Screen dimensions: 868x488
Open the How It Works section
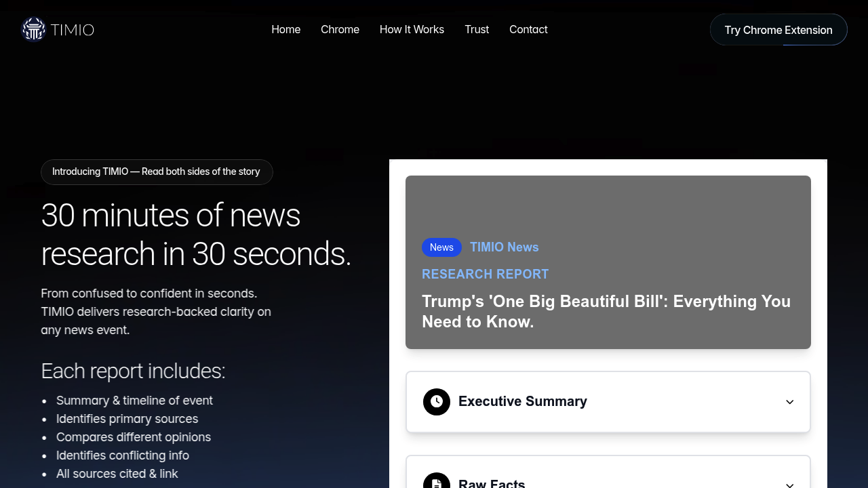click(412, 29)
